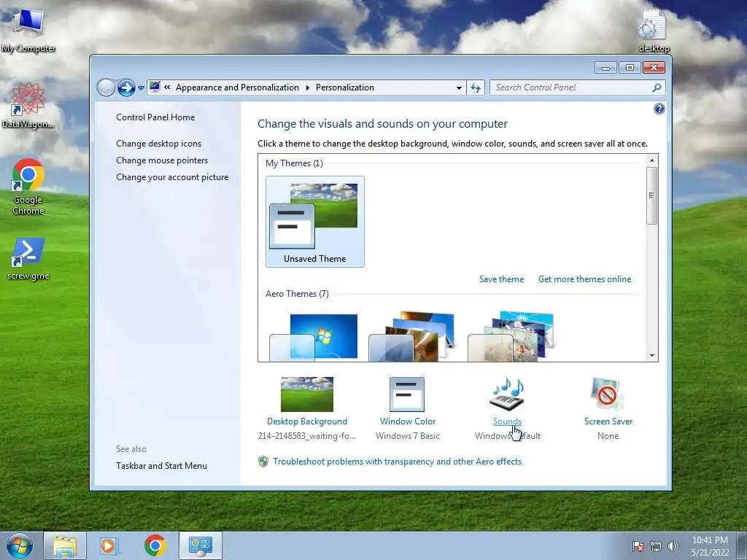Open Troubleshoot problems with transparency link
The image size is (747, 560).
coord(398,462)
